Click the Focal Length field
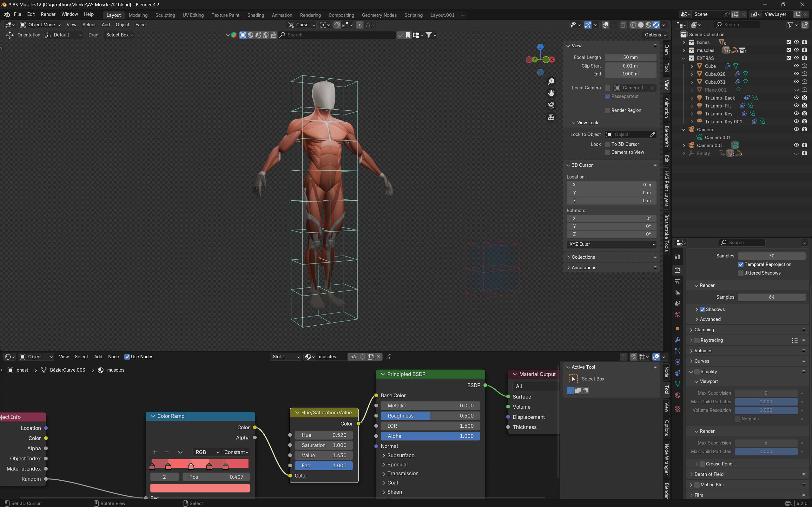Screen dimensions: 812x507 (x=630, y=57)
